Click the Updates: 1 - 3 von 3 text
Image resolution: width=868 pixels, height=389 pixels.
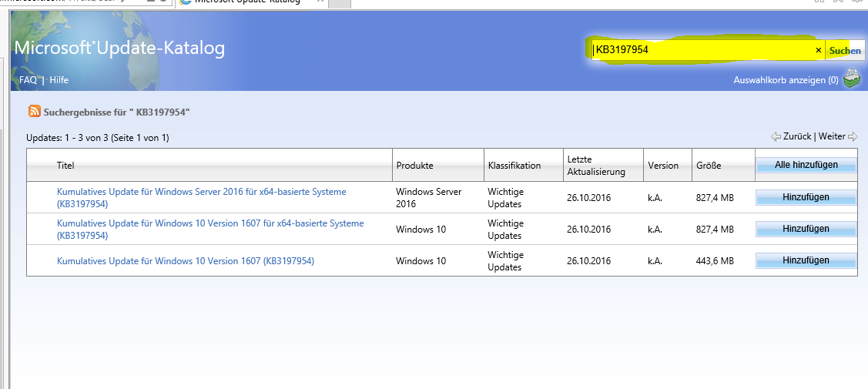click(x=97, y=138)
